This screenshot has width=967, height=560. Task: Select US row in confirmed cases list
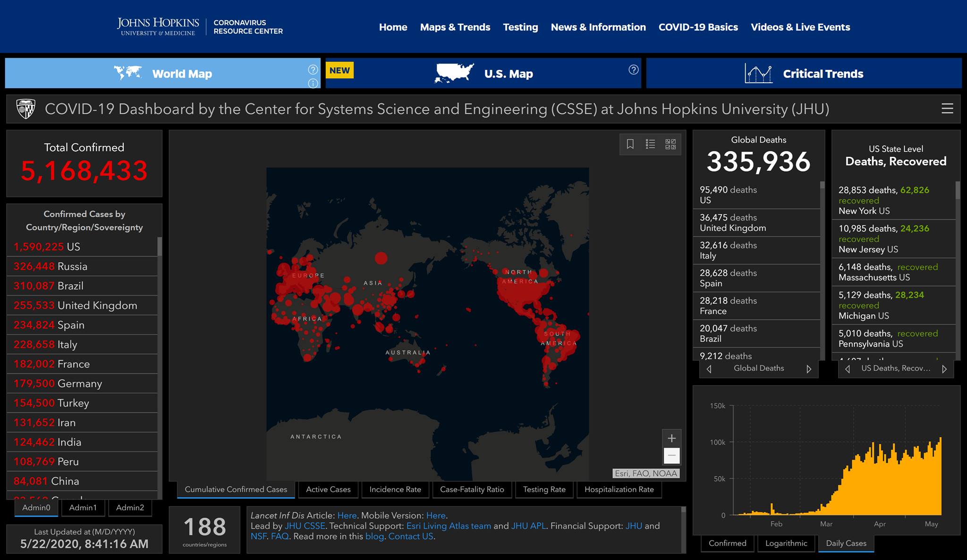(x=82, y=247)
